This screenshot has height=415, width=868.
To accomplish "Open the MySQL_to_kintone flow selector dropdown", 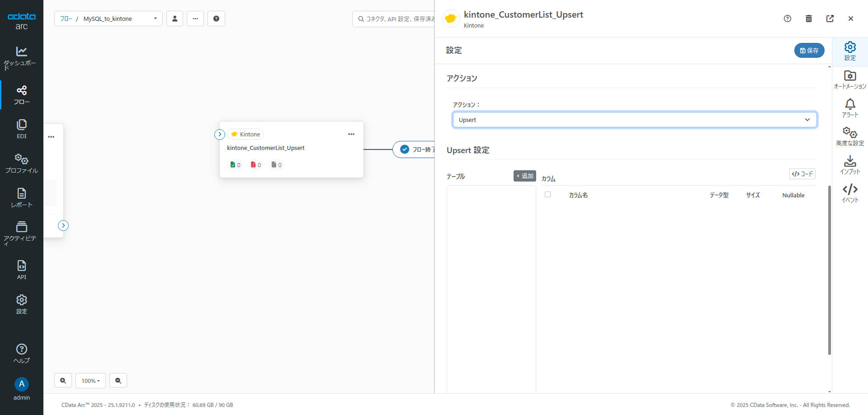I will (x=108, y=19).
